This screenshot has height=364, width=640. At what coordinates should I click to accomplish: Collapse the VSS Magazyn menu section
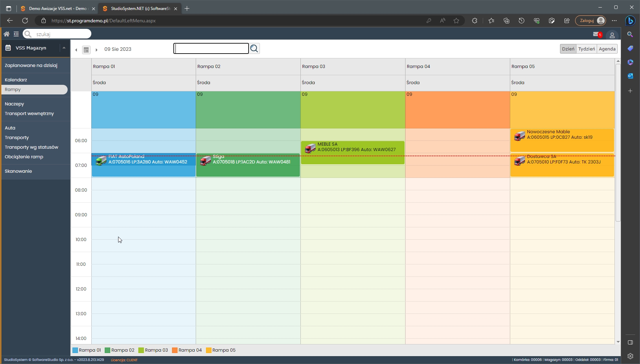[64, 48]
